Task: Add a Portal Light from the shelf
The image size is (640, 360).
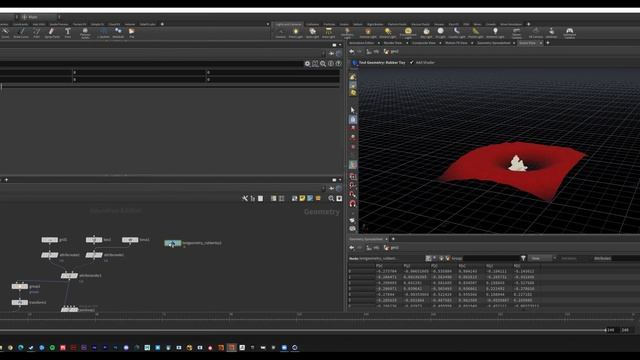Action: (476, 33)
